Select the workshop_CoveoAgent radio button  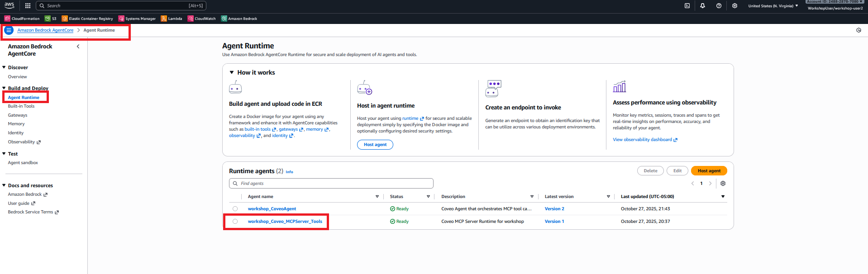[235, 209]
